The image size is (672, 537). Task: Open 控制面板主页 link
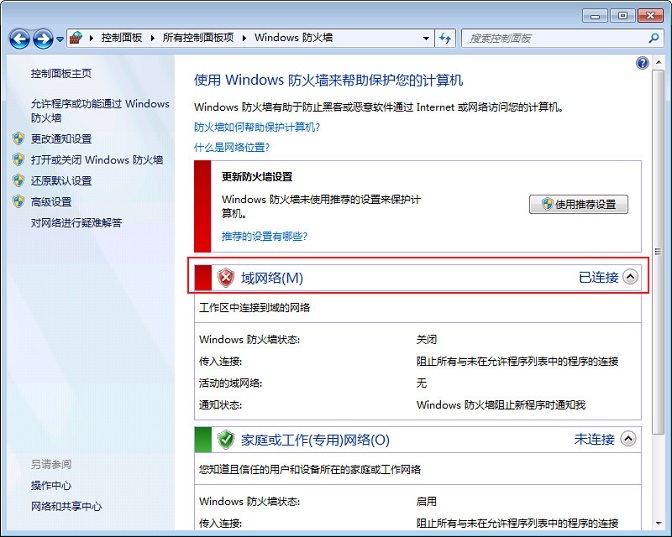(61, 73)
